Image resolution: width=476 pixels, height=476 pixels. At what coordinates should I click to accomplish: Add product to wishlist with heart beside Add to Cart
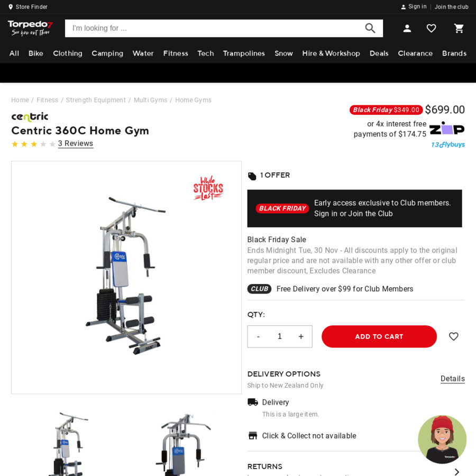tap(454, 336)
